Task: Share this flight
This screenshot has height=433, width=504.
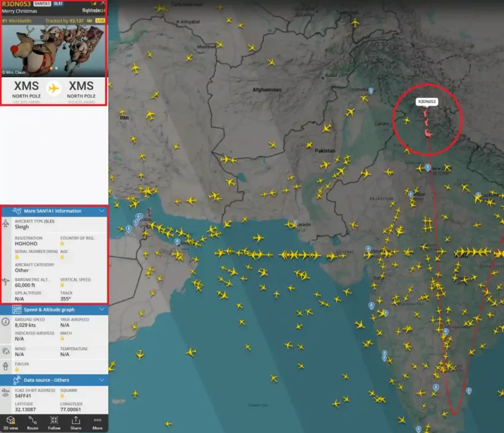Action: click(76, 422)
